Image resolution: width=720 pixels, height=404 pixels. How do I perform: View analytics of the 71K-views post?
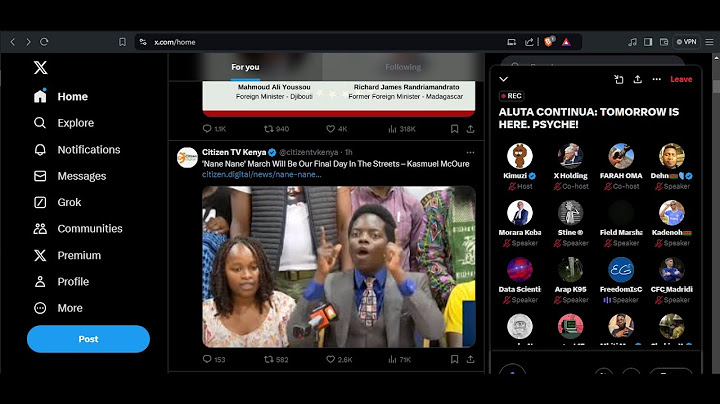[x=399, y=359]
